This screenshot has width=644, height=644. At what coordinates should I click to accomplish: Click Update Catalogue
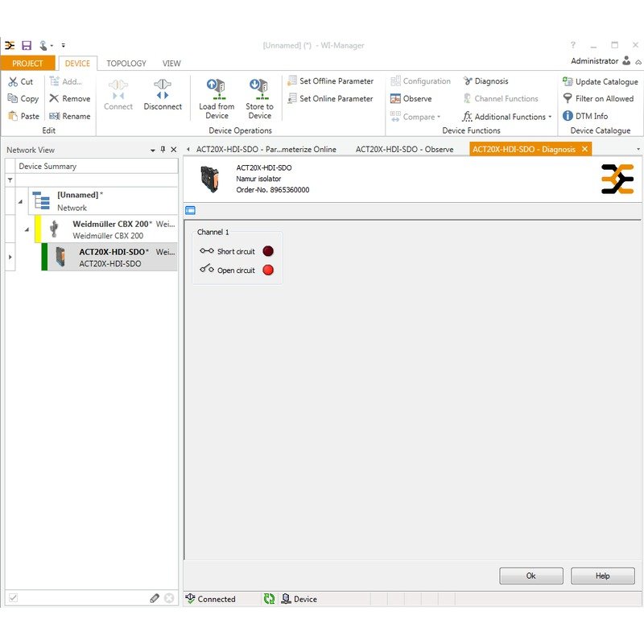[601, 82]
